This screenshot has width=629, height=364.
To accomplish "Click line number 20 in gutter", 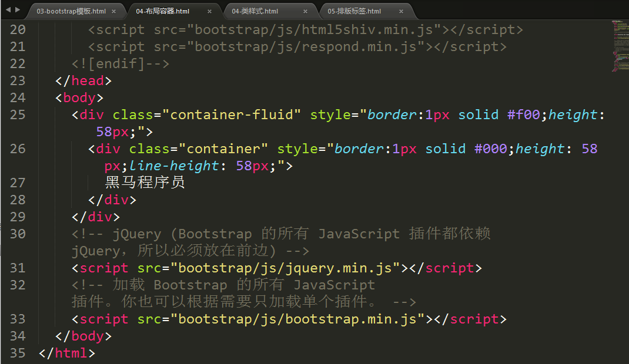I will [x=18, y=29].
